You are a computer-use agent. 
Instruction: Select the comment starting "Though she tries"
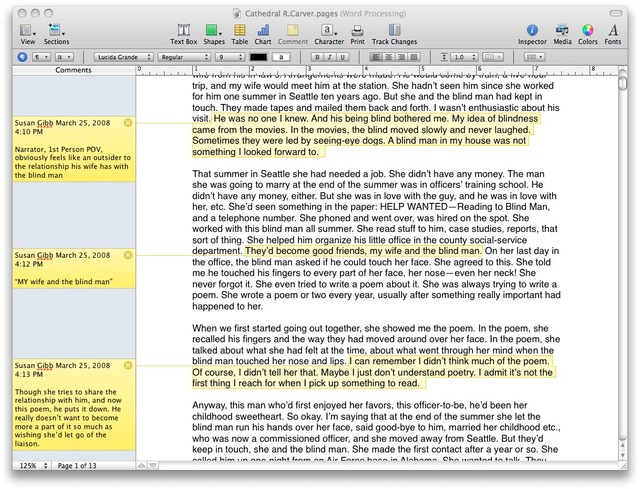pyautogui.click(x=74, y=405)
